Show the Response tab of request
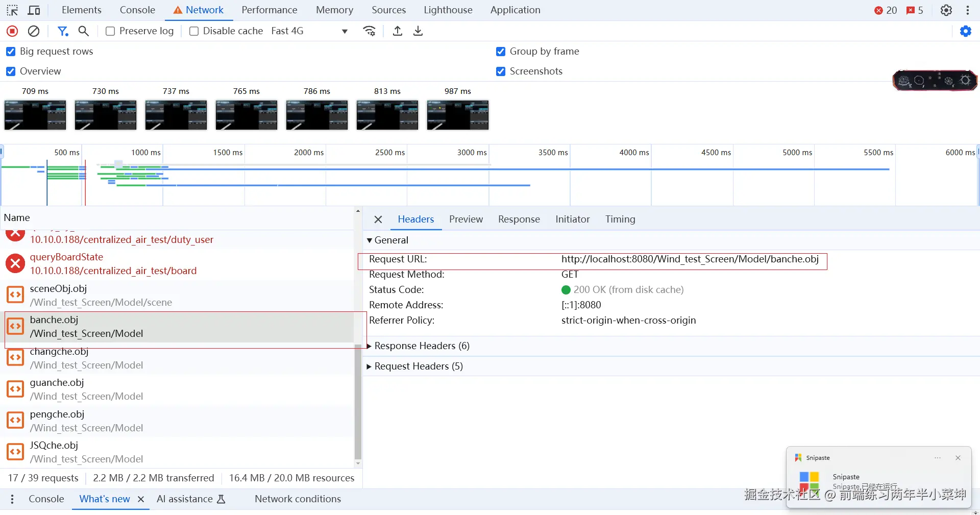This screenshot has height=515, width=980. click(519, 219)
